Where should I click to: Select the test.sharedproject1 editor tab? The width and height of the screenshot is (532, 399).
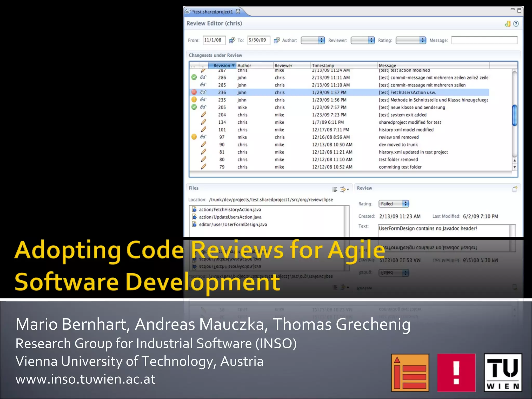pos(212,12)
